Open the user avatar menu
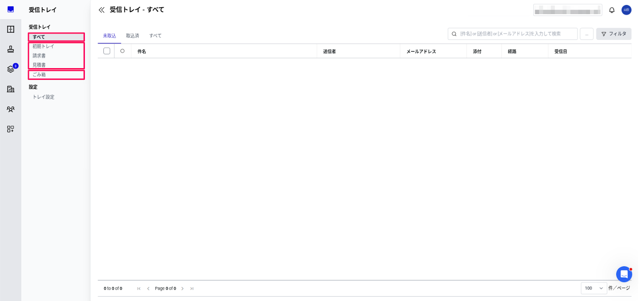 click(626, 10)
